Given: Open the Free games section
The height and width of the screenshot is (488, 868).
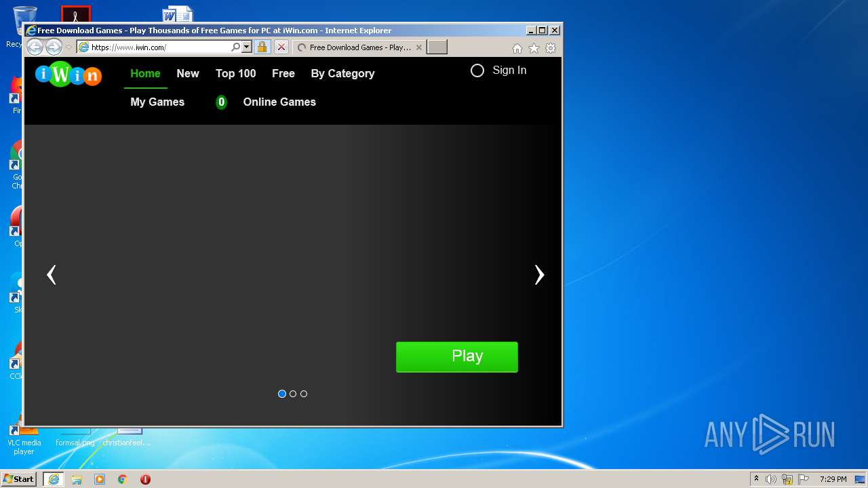Looking at the screenshot, I should coord(283,73).
